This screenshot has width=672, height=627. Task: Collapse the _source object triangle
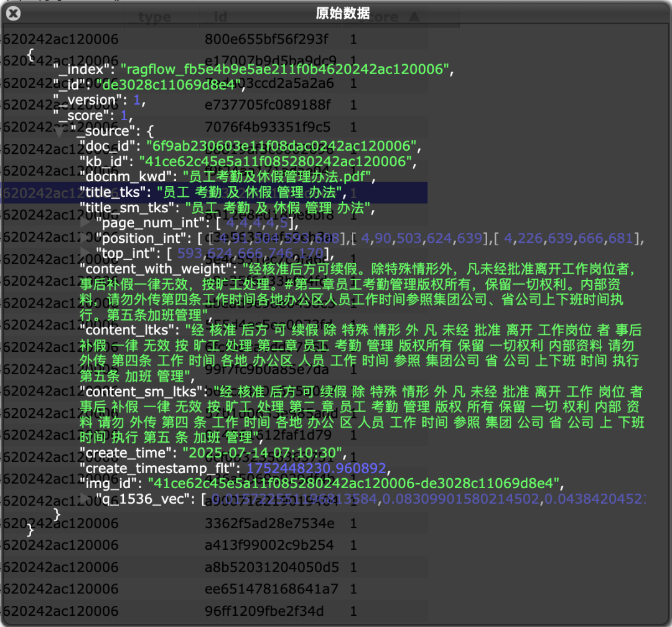(59, 131)
